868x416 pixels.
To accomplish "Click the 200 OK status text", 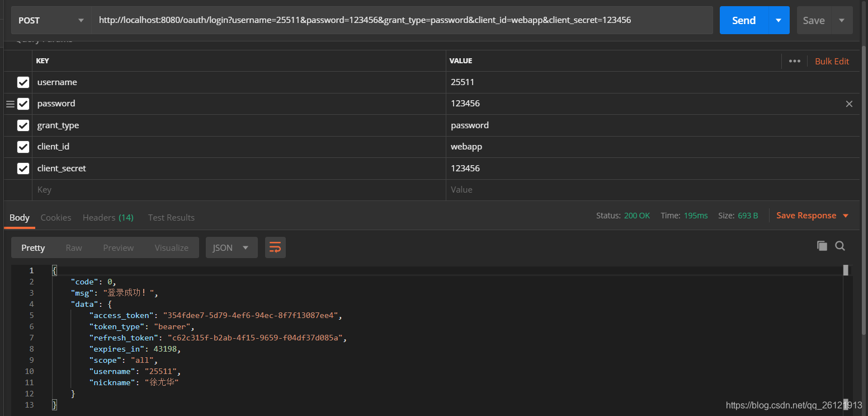I will point(636,216).
